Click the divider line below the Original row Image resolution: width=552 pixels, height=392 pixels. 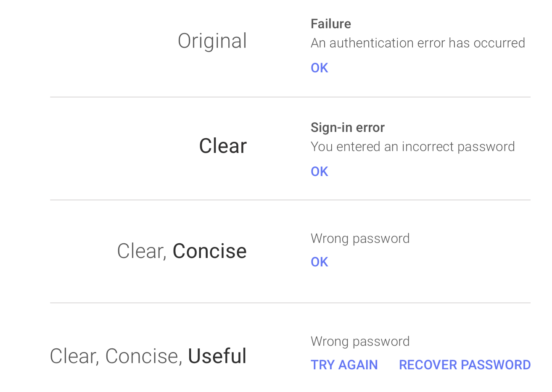(290, 97)
